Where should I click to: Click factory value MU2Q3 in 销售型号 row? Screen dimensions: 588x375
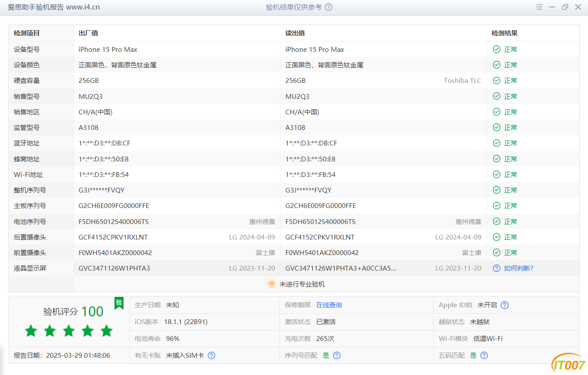click(91, 97)
